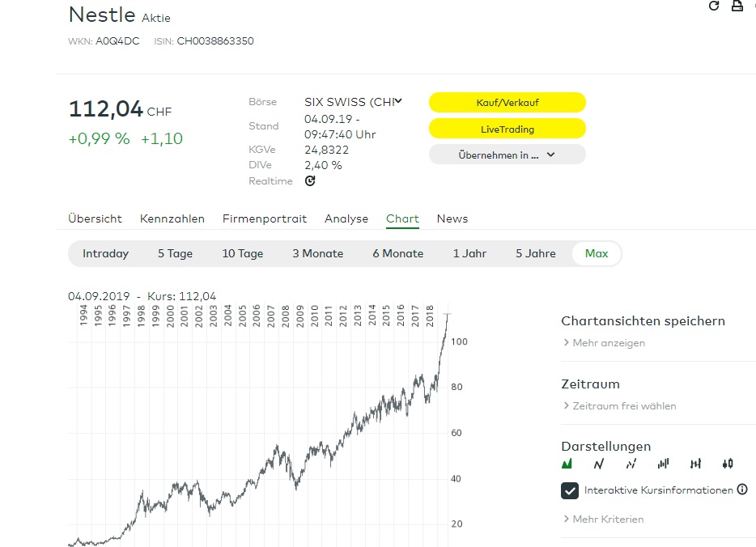Click the print icon at top right
The width and height of the screenshot is (756, 547).
click(737, 6)
